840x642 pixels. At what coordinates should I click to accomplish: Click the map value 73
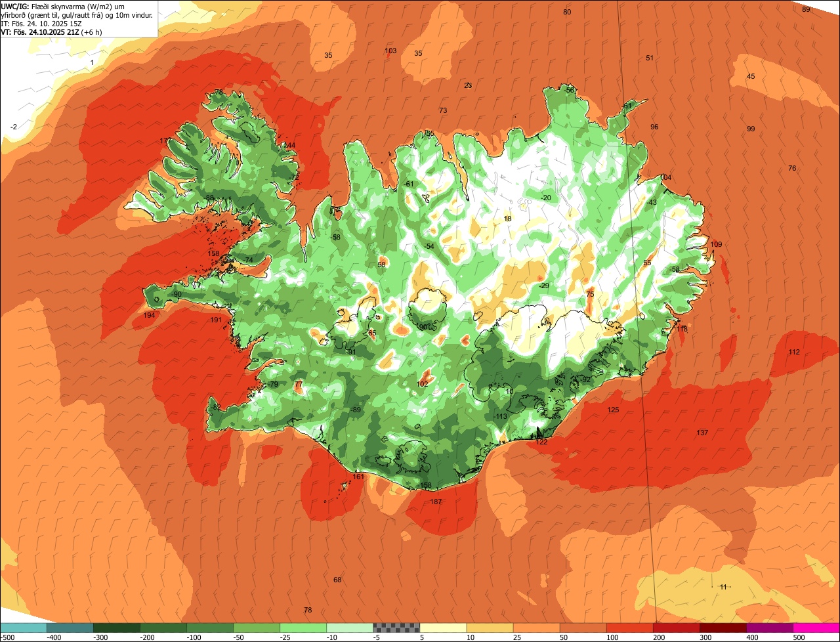pos(443,111)
